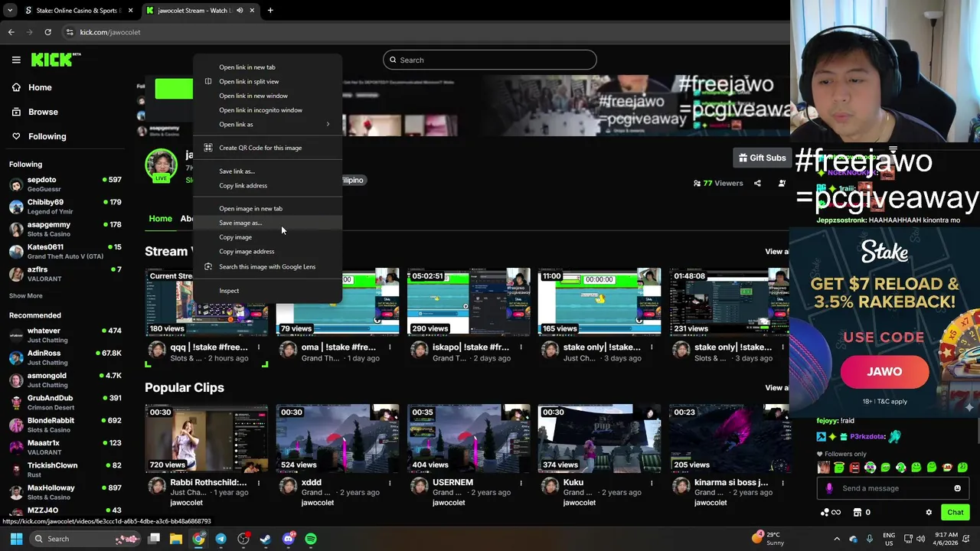
Task: Open asmongold recommended channel
Action: tap(65, 380)
